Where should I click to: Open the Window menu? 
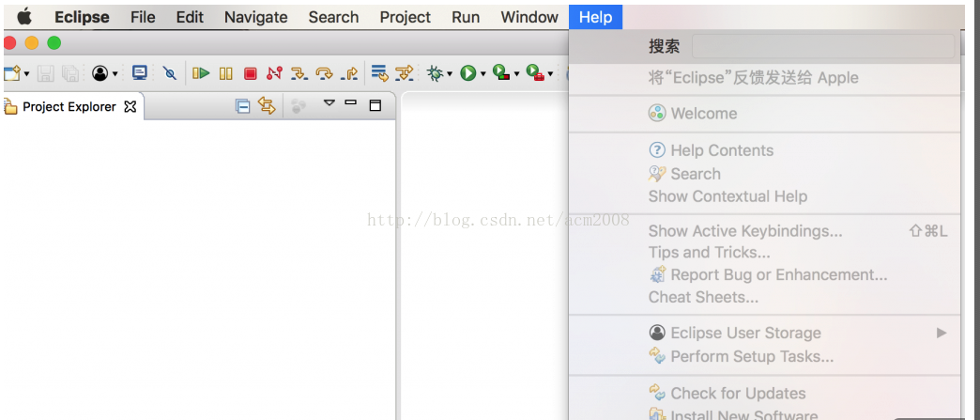(529, 18)
